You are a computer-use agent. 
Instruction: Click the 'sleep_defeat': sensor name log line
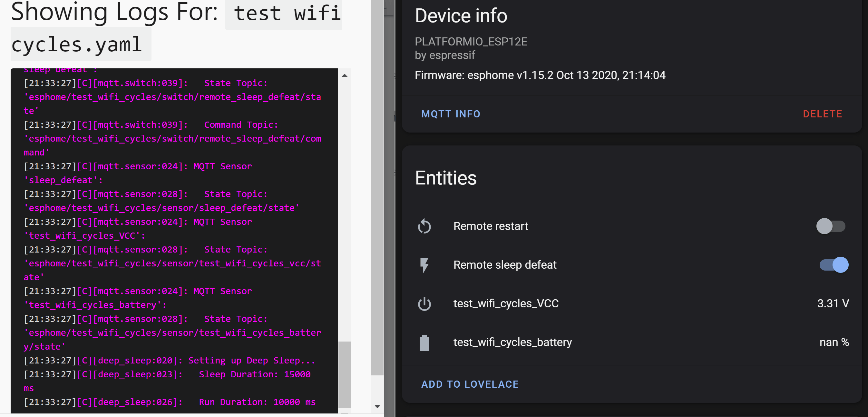63,180
